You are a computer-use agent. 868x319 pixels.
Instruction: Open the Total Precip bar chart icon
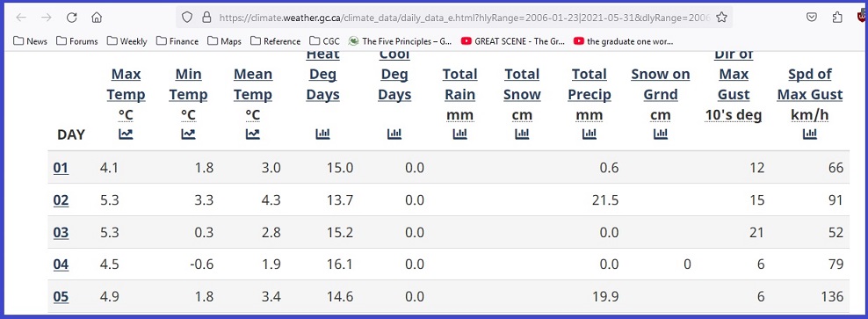[x=589, y=134]
